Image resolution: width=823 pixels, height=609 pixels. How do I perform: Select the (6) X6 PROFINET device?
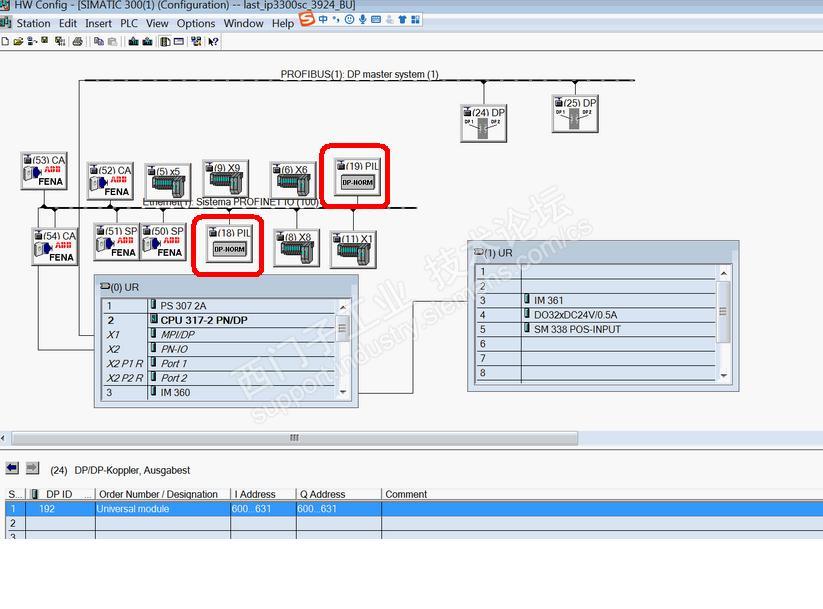coord(293,181)
